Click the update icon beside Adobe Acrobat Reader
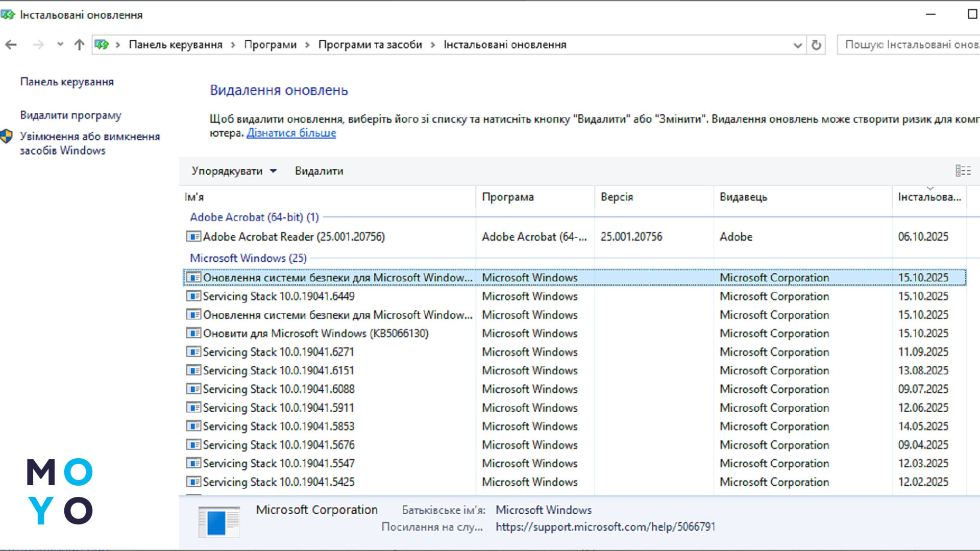980x551 pixels. tap(192, 237)
